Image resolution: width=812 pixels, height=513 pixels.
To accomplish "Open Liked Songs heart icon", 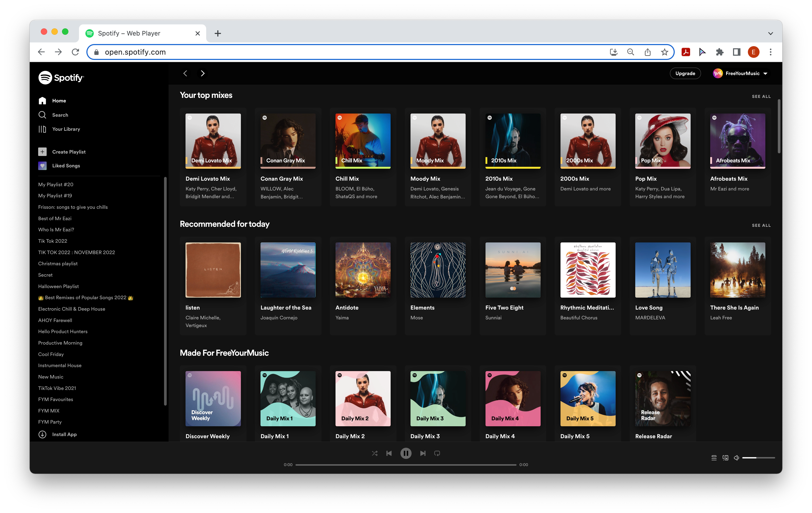I will tap(42, 166).
